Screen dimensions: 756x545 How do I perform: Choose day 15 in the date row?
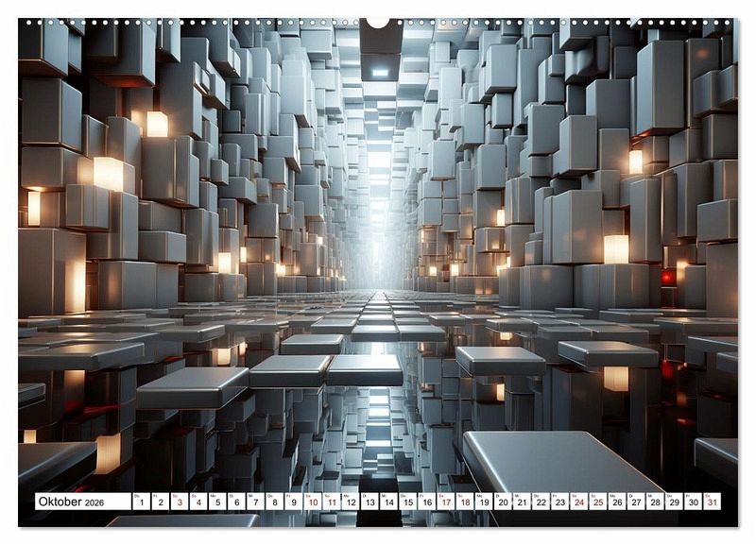[407, 502]
